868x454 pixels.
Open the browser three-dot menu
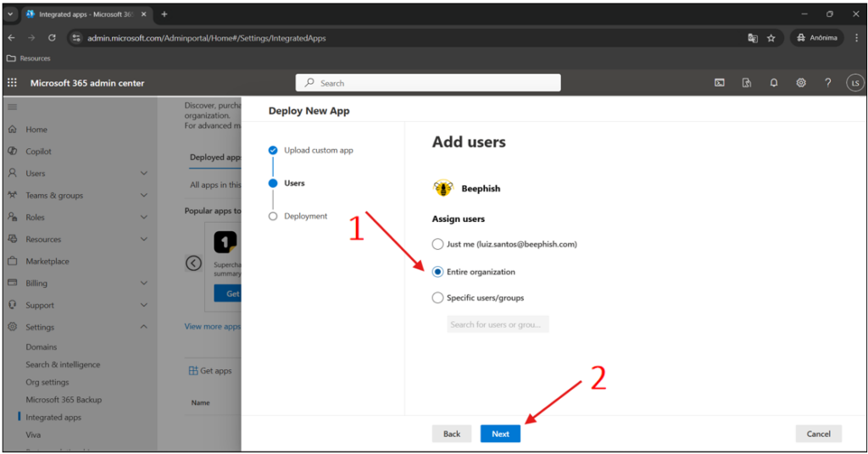[x=856, y=37]
